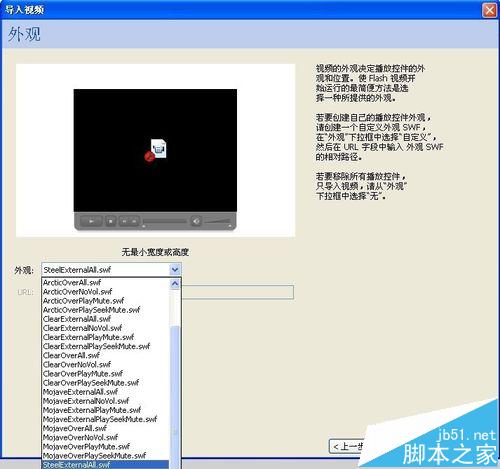Click the rewind/forward buttons in preview
Screen dimensions: 500x469
click(x=129, y=221)
